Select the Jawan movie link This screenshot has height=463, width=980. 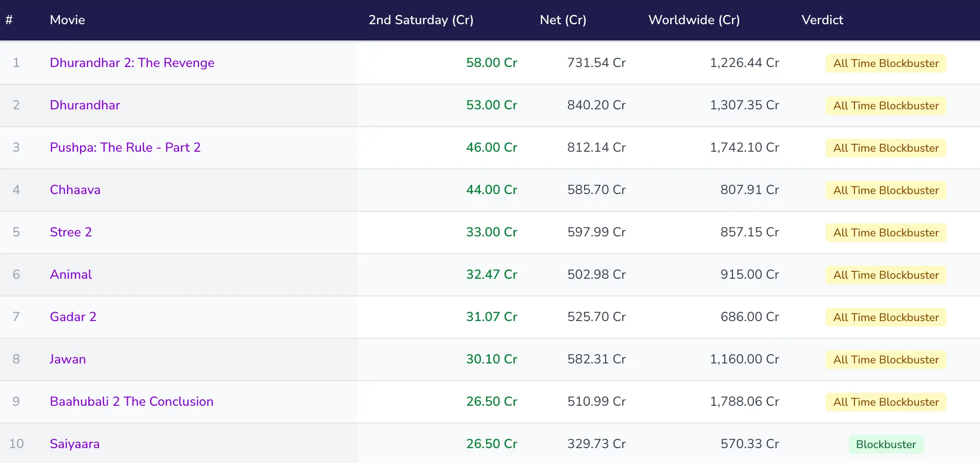pos(68,359)
